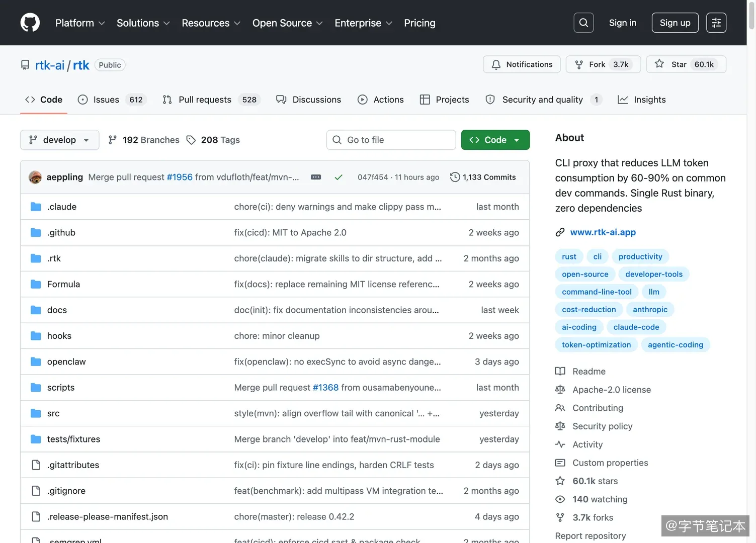Click the Notifications bell icon
The height and width of the screenshot is (543, 756).
tap(496, 64)
